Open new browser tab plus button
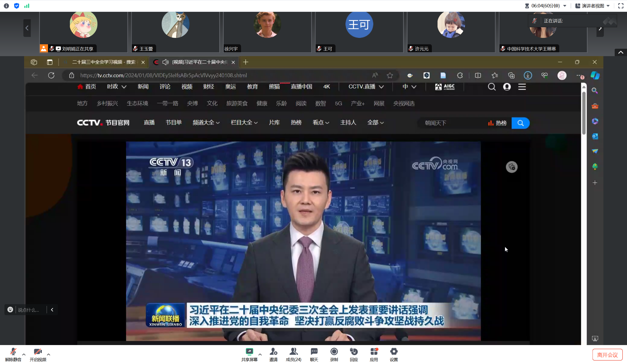The height and width of the screenshot is (364, 627). coord(246,62)
